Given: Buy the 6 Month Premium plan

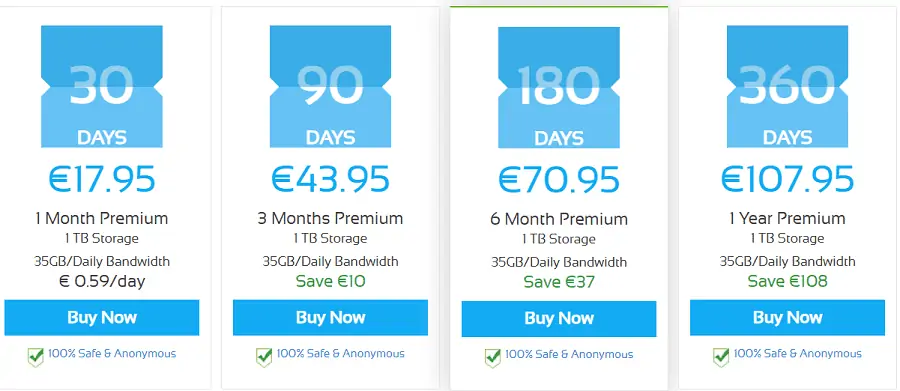Looking at the screenshot, I should (x=558, y=319).
